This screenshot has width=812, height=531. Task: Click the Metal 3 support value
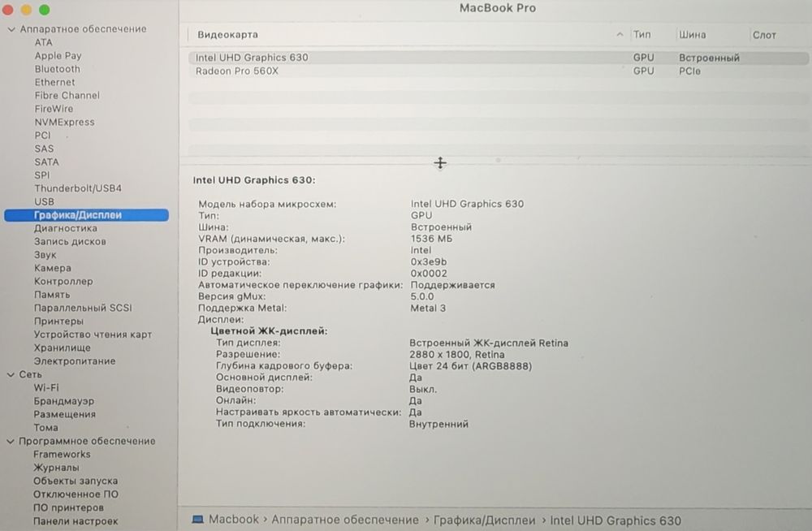(x=428, y=309)
